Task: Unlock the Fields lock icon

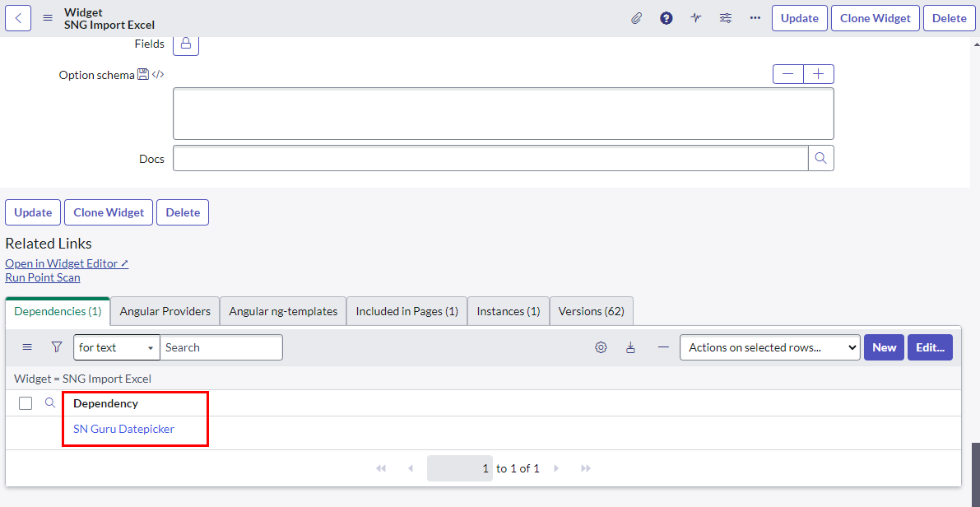Action: tap(185, 44)
